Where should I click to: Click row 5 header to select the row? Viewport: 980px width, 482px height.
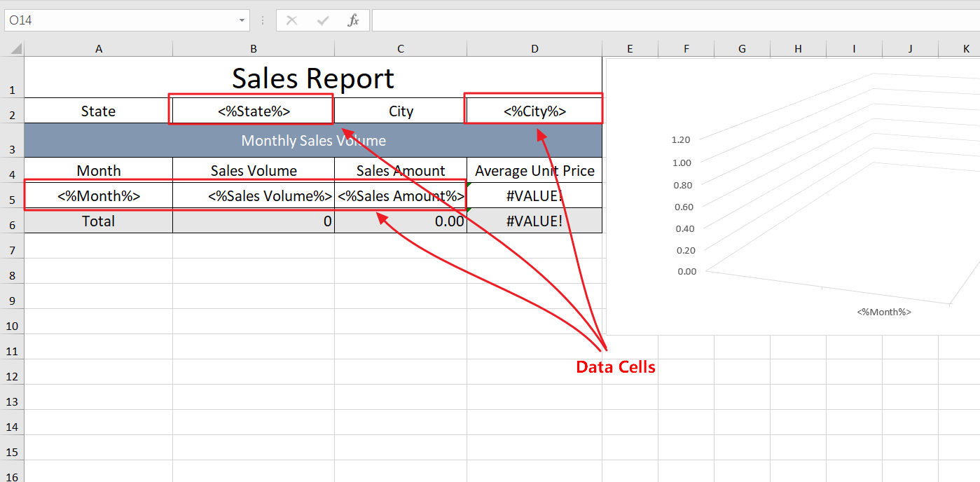pyautogui.click(x=12, y=195)
